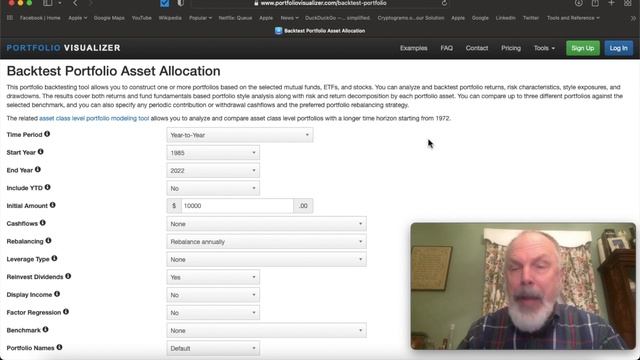The image size is (640, 360).
Task: Show the tab overview grid icon
Action: point(628,3)
